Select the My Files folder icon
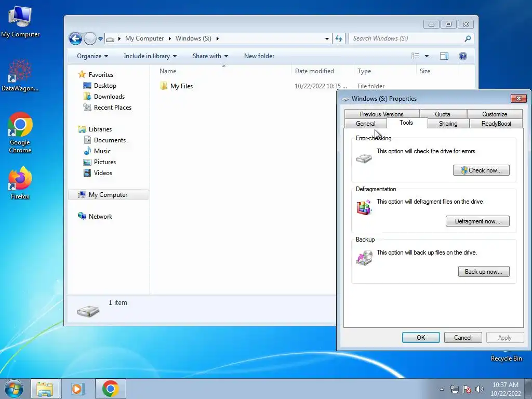Viewport: 532px width, 399px height. [x=164, y=86]
